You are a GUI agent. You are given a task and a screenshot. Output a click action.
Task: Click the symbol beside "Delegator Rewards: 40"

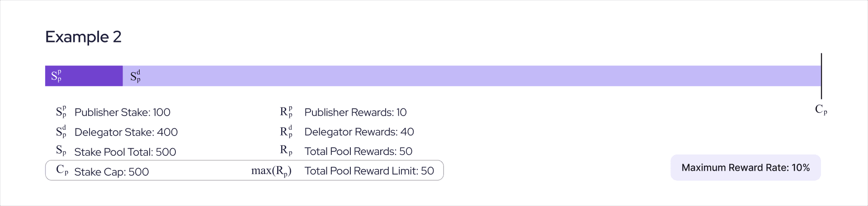click(286, 131)
